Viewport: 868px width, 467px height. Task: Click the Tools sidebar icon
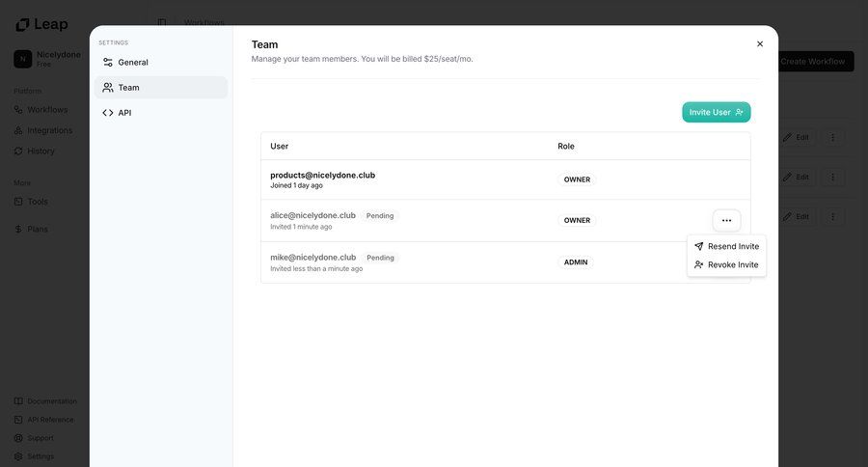[x=18, y=202]
